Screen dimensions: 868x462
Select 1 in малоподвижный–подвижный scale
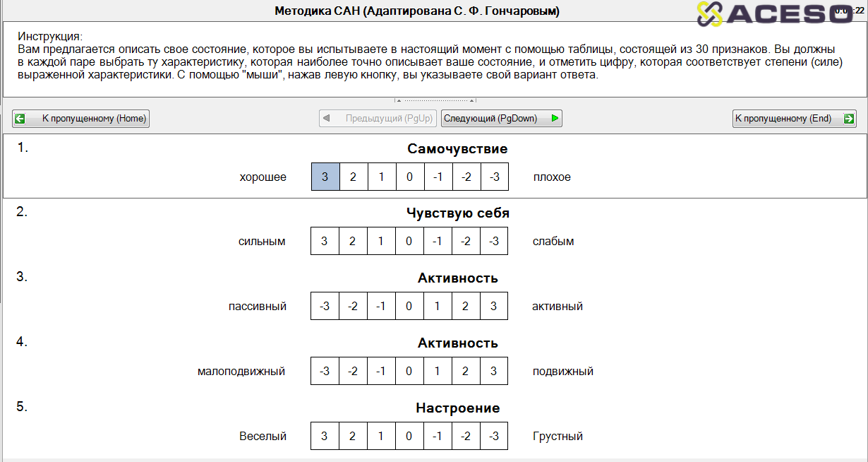pos(438,371)
